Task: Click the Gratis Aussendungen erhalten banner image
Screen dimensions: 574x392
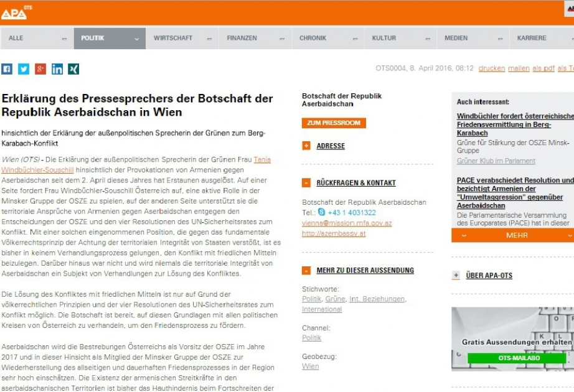Action: point(512,339)
